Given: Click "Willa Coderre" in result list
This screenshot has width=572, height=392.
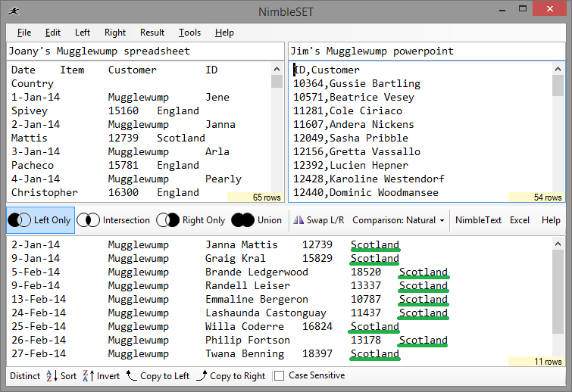Looking at the screenshot, I should (245, 326).
